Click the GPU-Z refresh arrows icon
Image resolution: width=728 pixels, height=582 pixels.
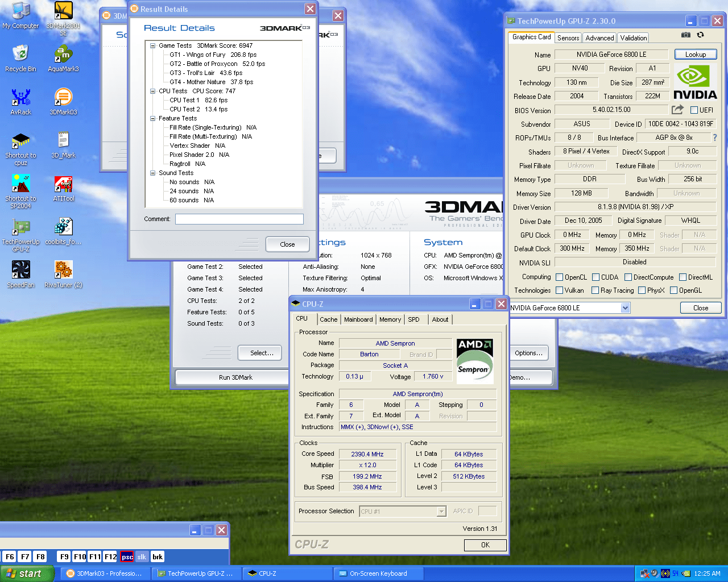(x=700, y=35)
